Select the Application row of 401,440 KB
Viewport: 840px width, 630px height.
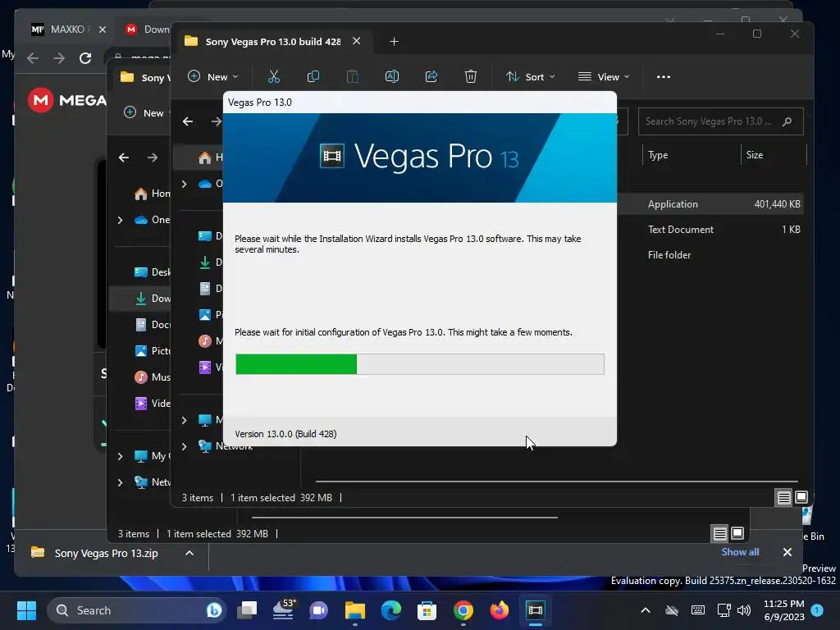coord(710,204)
